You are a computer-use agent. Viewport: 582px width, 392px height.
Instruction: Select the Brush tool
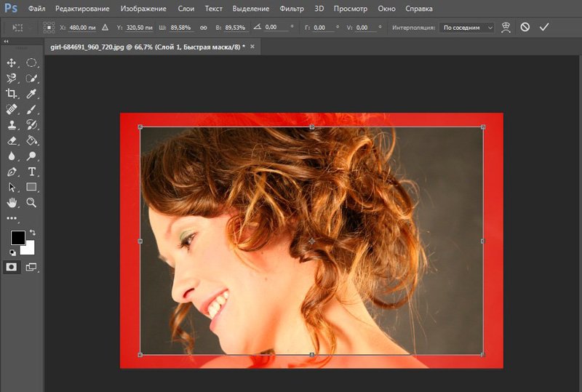tap(31, 109)
